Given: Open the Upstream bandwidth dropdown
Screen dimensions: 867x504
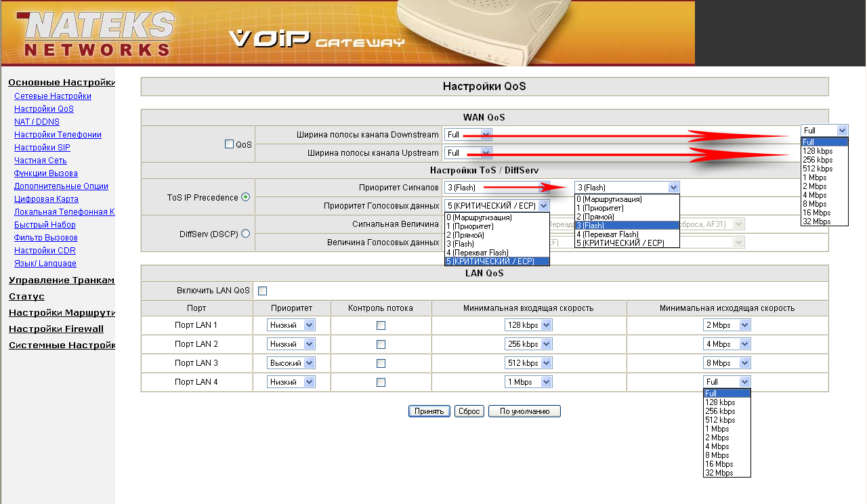Looking at the screenshot, I should [x=468, y=153].
